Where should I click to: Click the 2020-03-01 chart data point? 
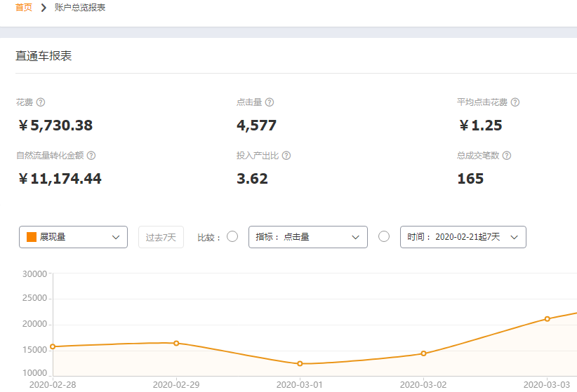pyautogui.click(x=300, y=364)
